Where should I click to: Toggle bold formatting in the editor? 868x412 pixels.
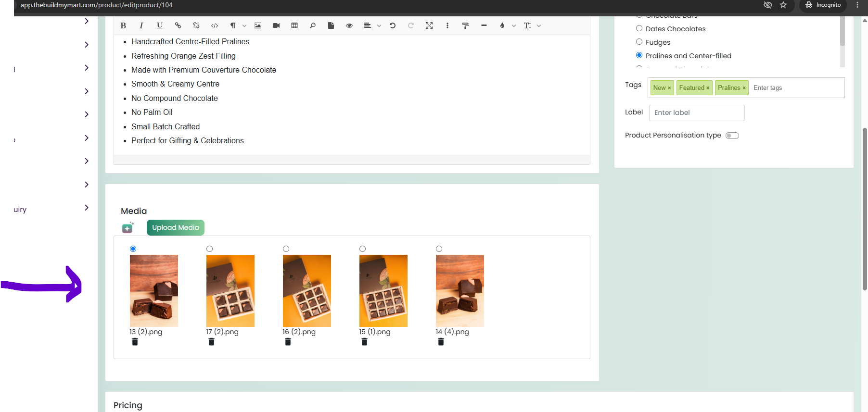click(123, 25)
